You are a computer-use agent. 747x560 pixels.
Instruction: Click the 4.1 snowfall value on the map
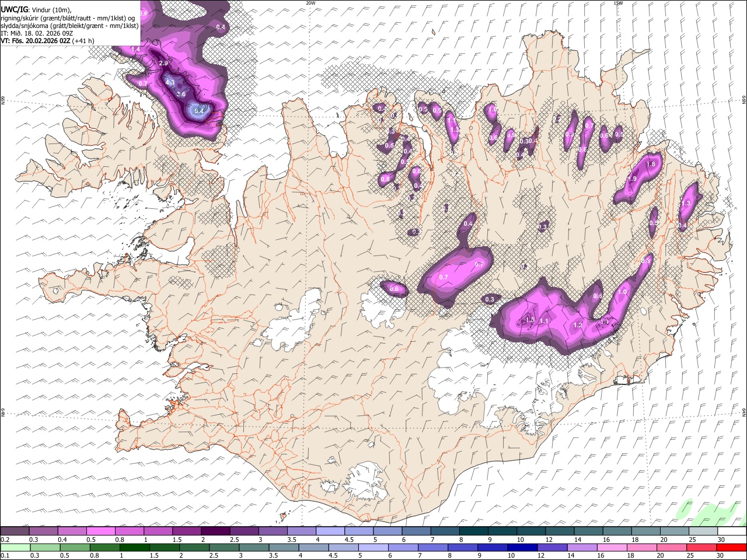[x=170, y=83]
